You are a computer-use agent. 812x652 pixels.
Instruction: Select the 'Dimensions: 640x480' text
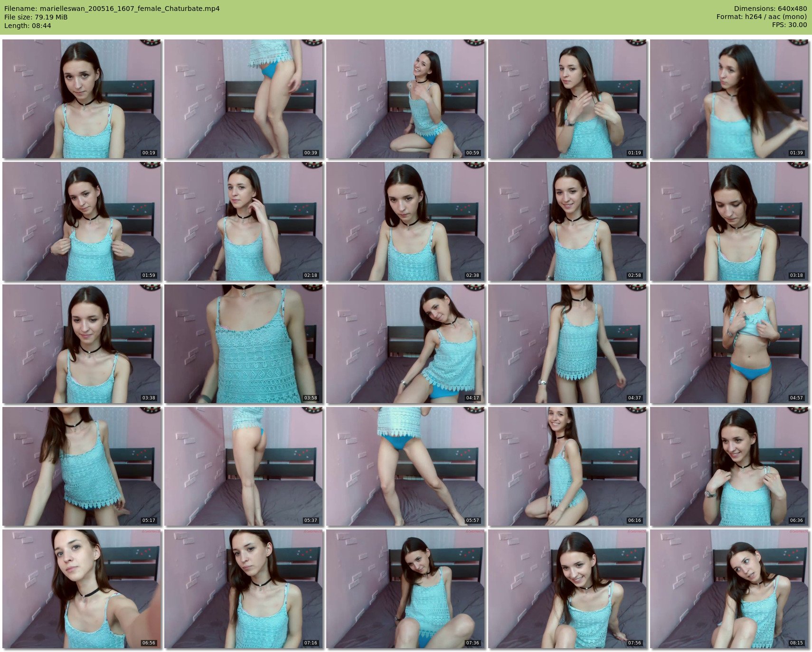click(770, 9)
